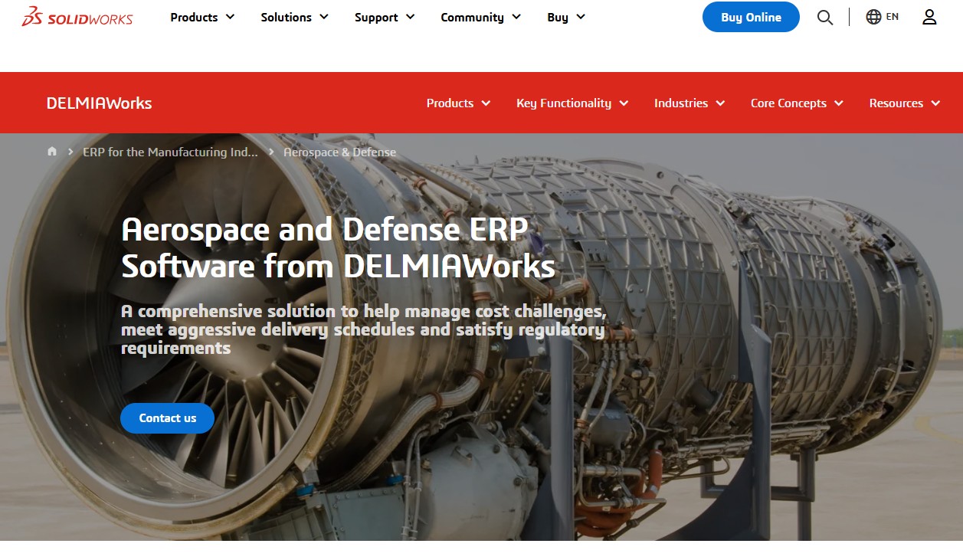Screen dimensions: 963x560
Task: Expand chevron next to top Products
Action: (x=230, y=17)
